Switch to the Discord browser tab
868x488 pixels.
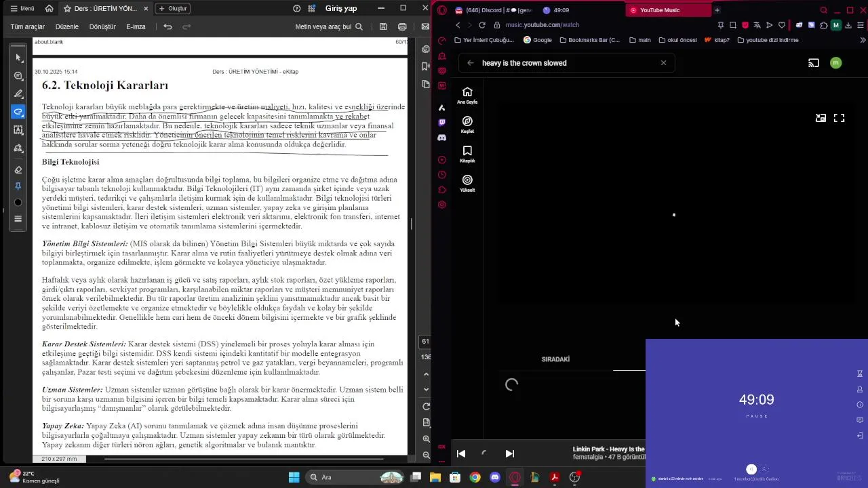point(493,10)
